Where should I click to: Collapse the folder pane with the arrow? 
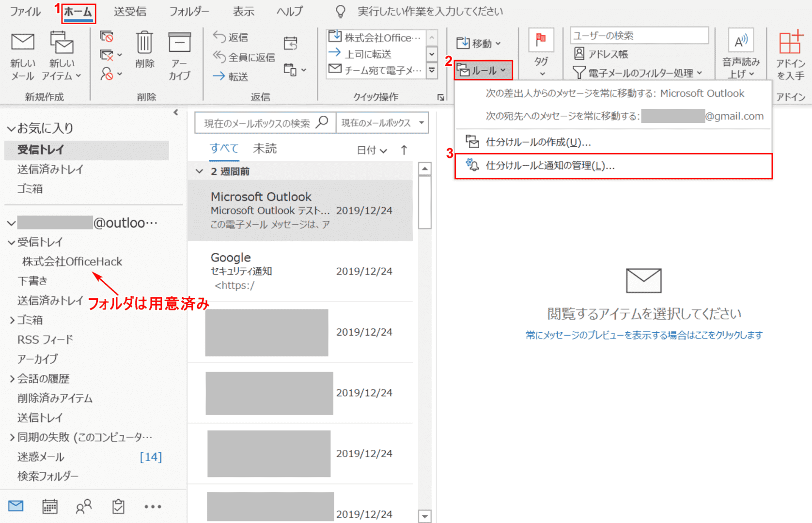click(176, 112)
